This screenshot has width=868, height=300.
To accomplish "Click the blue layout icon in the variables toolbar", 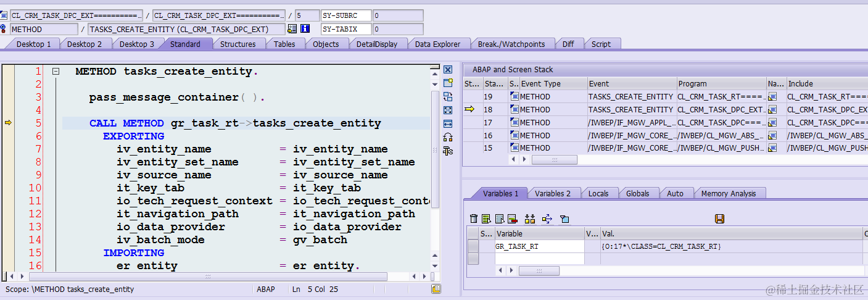I will click(x=564, y=219).
